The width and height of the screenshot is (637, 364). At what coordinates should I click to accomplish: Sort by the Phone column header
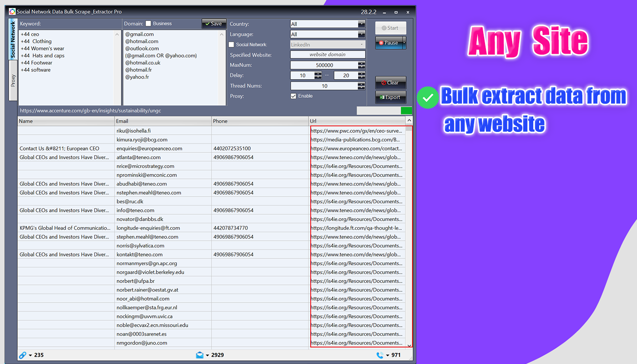260,121
